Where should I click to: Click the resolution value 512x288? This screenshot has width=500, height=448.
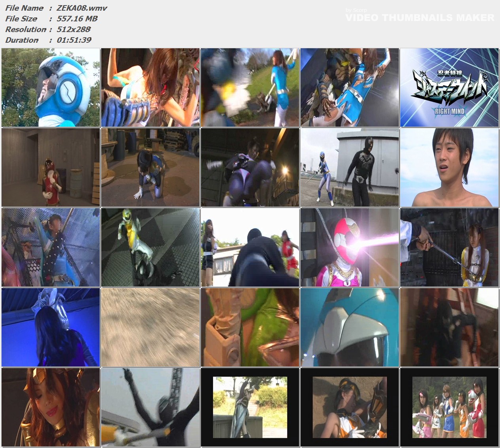click(74, 29)
